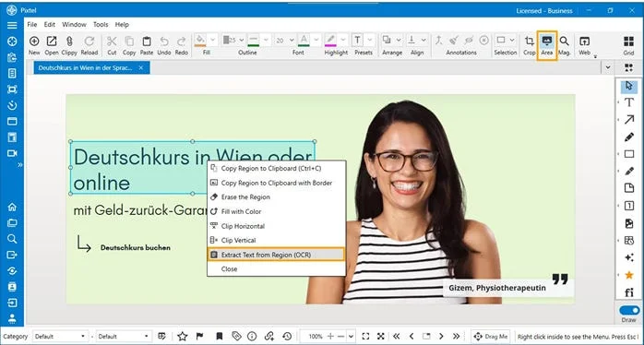Open the Arrange dropdown

[398, 40]
